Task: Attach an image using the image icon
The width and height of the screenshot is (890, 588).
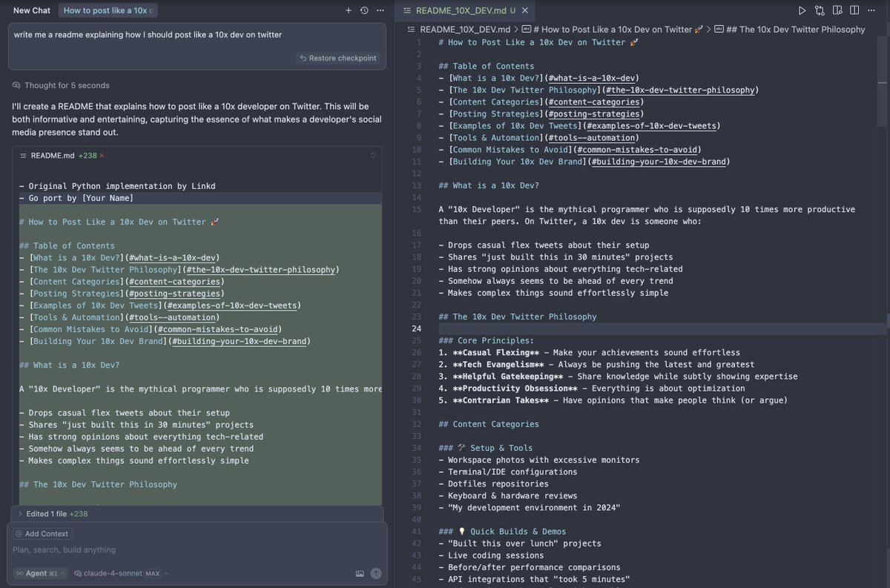Action: click(360, 573)
